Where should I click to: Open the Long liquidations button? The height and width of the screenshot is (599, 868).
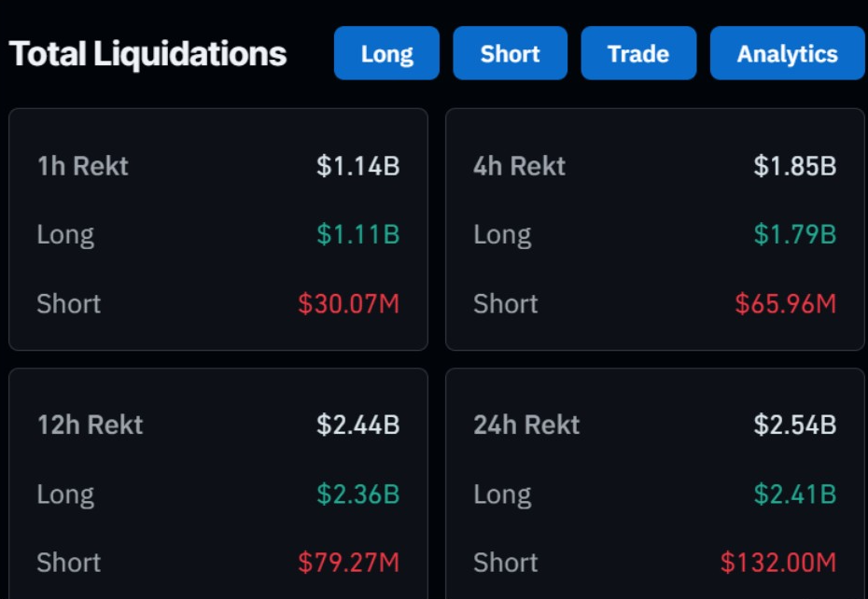386,53
